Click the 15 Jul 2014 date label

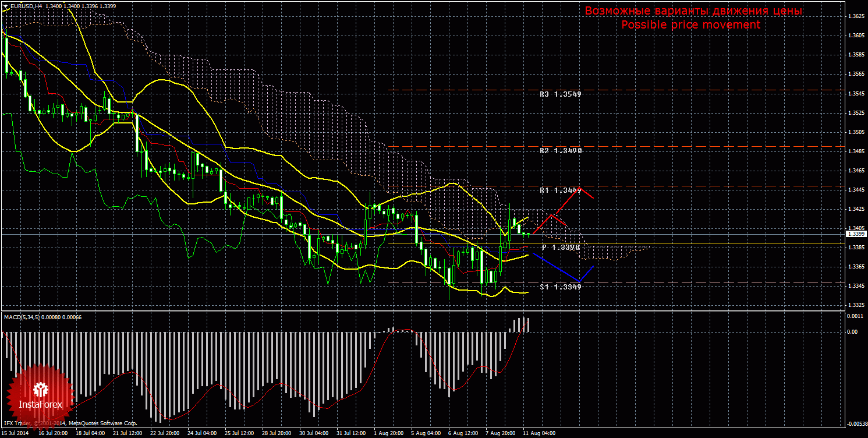click(15, 433)
